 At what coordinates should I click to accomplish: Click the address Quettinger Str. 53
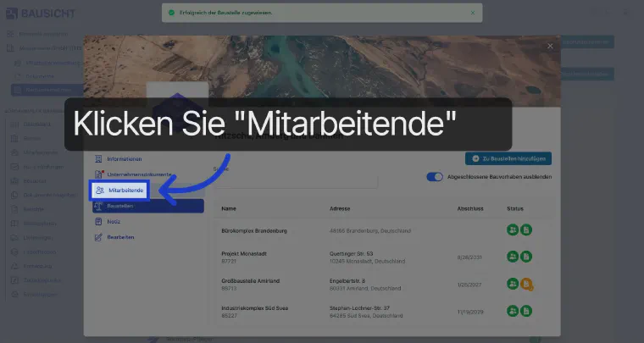351,253
